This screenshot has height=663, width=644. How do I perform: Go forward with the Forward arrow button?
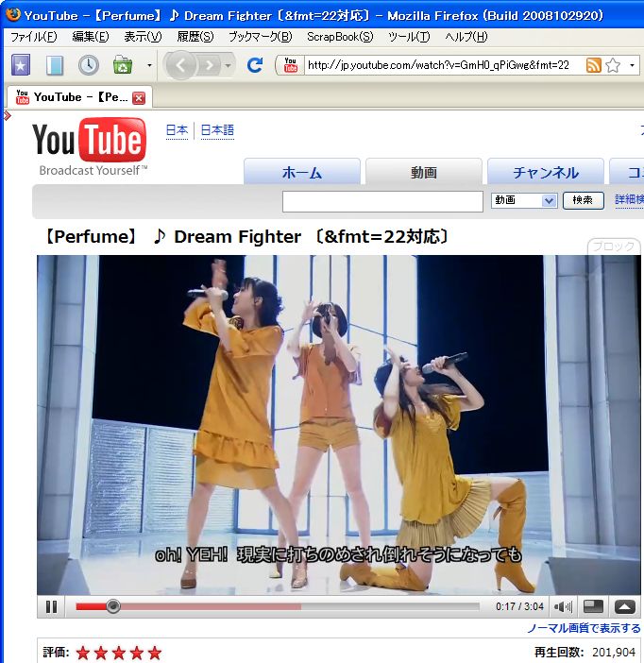click(209, 65)
